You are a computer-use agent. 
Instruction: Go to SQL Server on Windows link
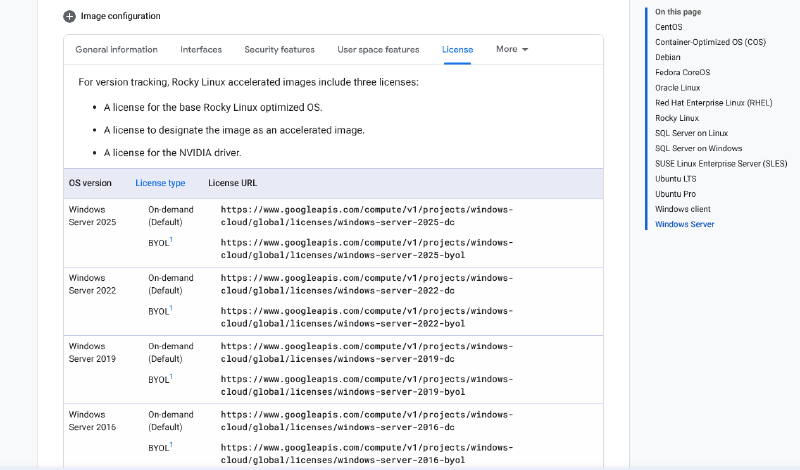(698, 149)
